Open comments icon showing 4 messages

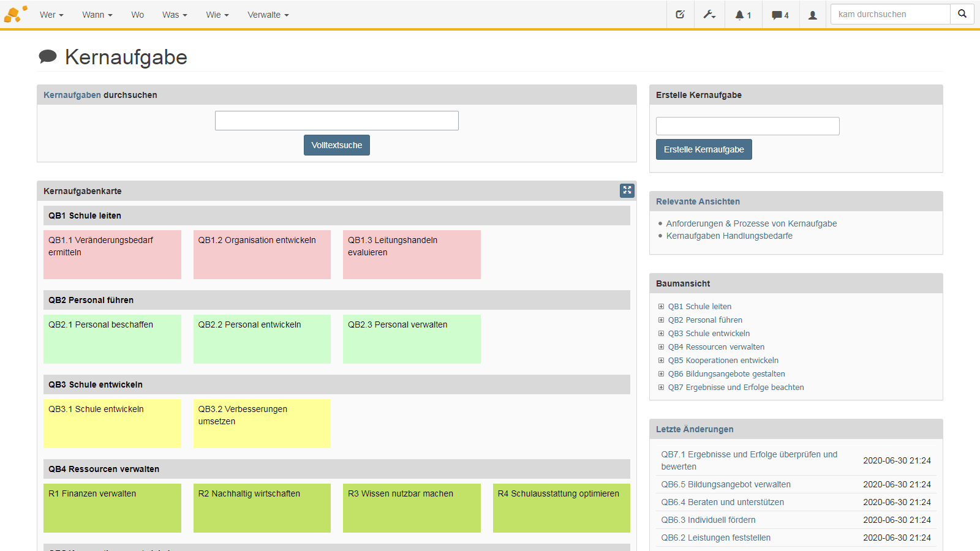(780, 15)
